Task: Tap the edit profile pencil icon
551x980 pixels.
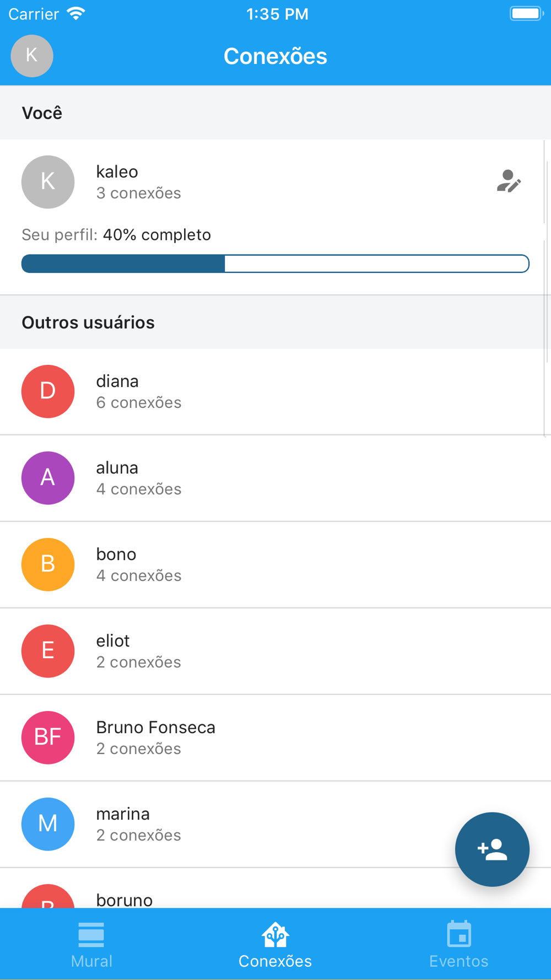Action: click(508, 181)
